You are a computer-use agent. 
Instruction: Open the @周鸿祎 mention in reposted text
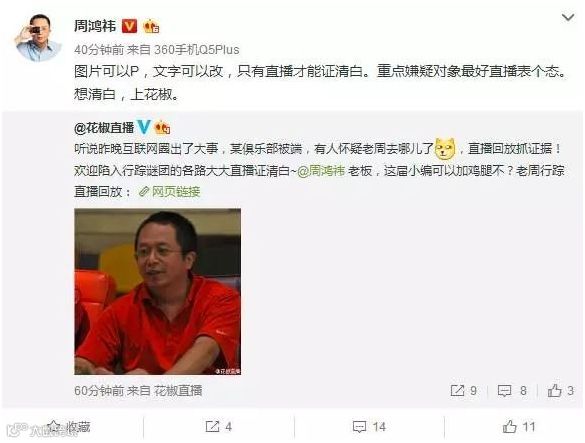321,171
